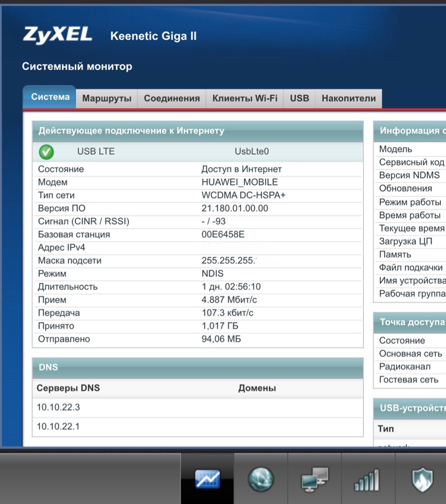446x504 pixels.
Task: Click the Время работы row label
Action: [410, 215]
